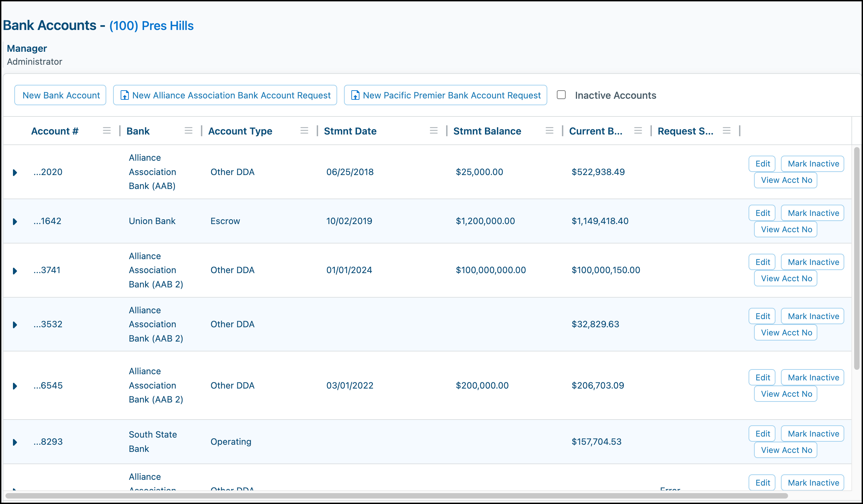Image resolution: width=863 pixels, height=504 pixels.
Task: Edit account ...2020
Action: [762, 164]
